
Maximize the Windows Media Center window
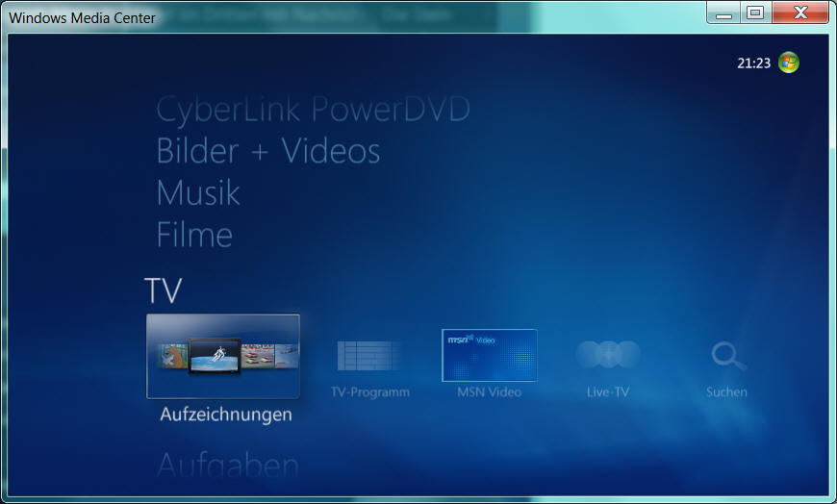755,13
